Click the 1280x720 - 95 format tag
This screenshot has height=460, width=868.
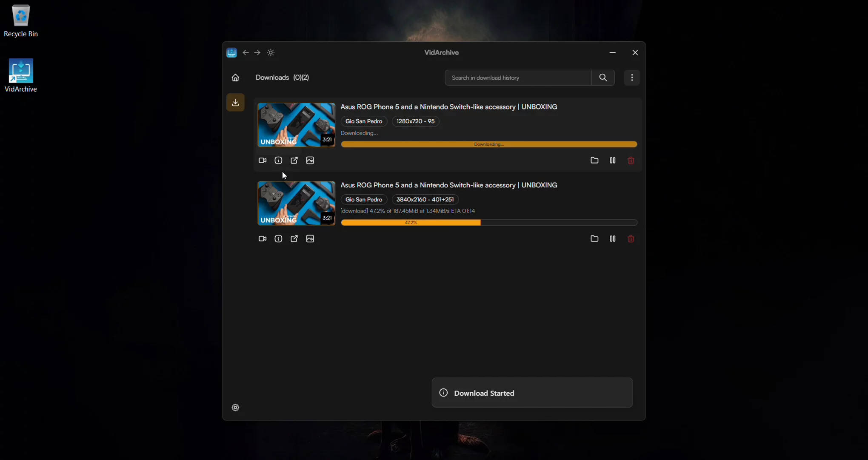(416, 121)
